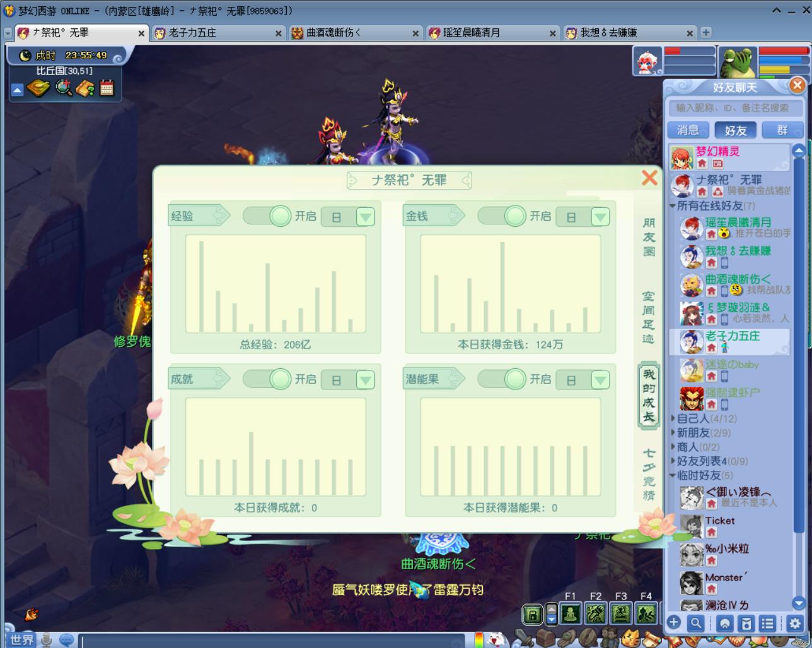Activate the F1 skill shortcut

571,614
